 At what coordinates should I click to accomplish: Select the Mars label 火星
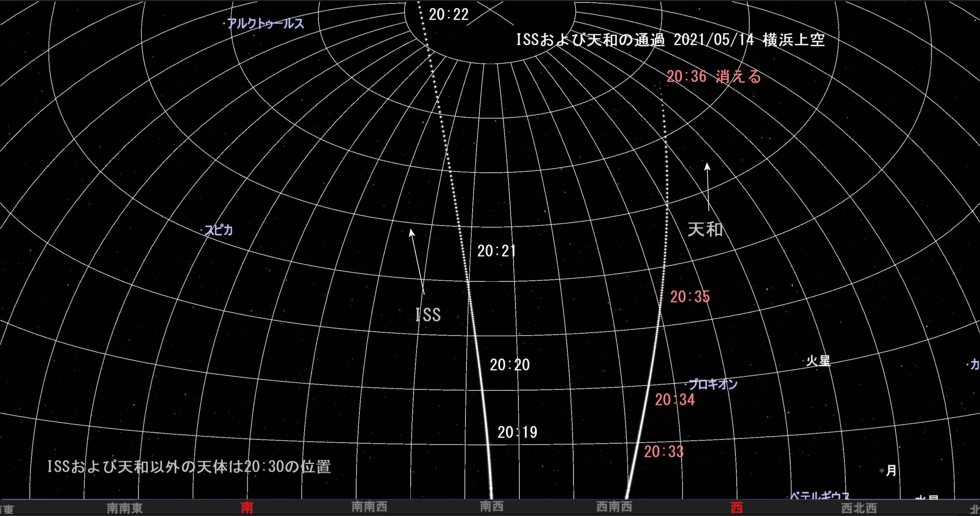(x=818, y=361)
